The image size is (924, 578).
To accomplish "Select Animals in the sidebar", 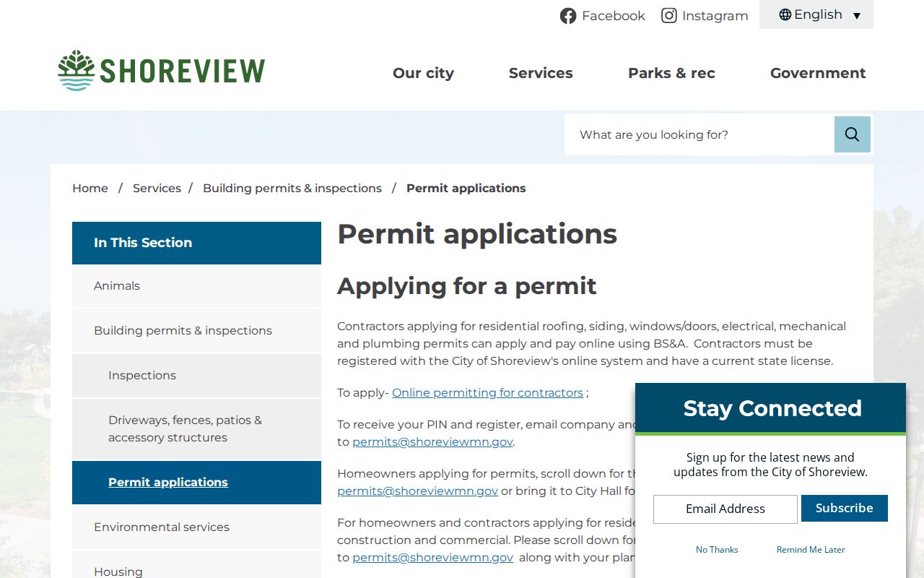I will click(x=196, y=286).
